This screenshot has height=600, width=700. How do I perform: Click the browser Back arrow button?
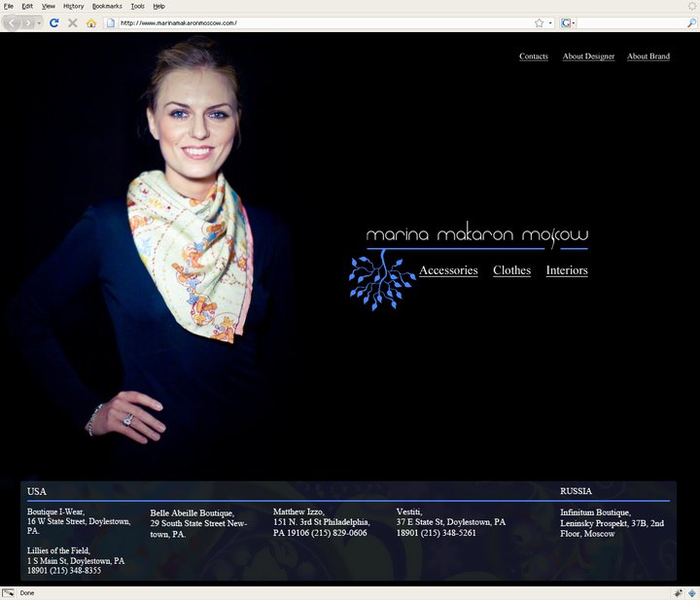point(12,22)
